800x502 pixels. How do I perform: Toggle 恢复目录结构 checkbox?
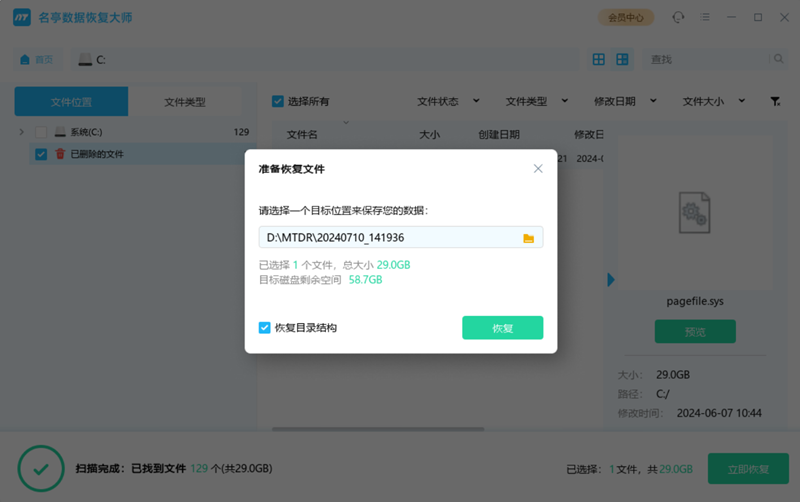click(x=264, y=328)
